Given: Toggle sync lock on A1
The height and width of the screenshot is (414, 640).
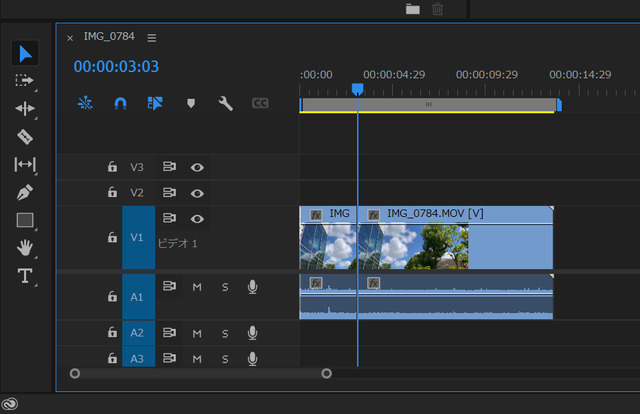Looking at the screenshot, I should click(169, 286).
